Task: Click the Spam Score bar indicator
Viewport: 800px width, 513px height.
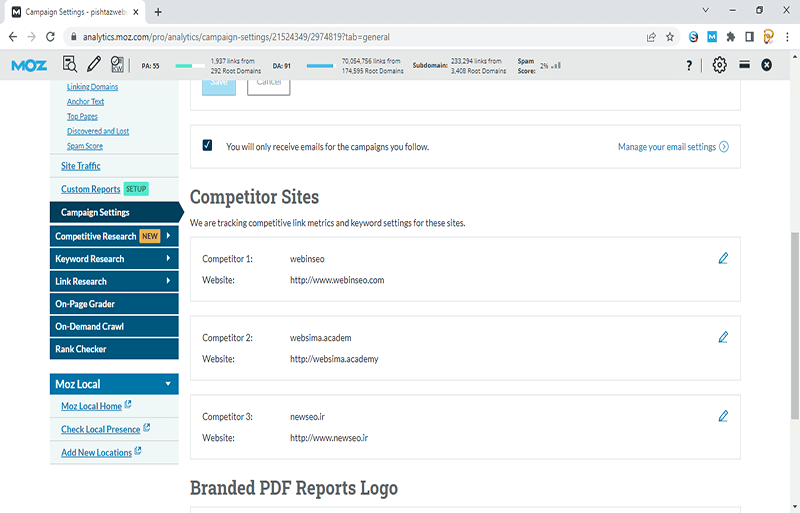Action: 556,65
